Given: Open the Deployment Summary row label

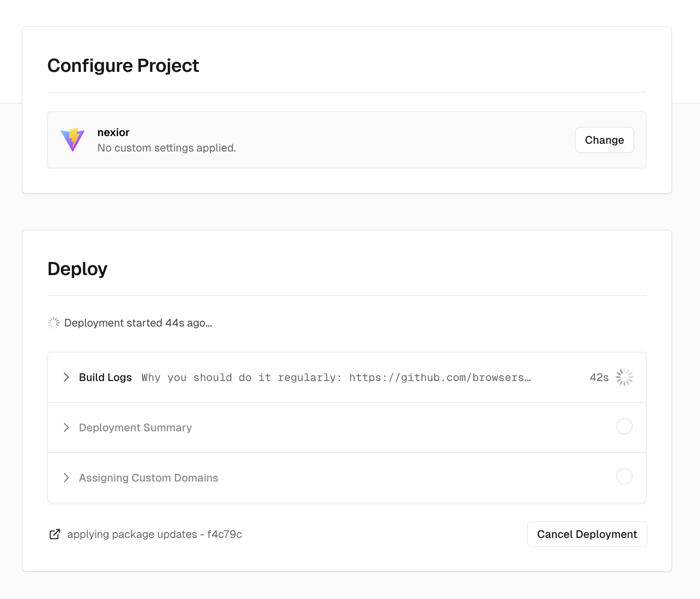Looking at the screenshot, I should coord(135,427).
